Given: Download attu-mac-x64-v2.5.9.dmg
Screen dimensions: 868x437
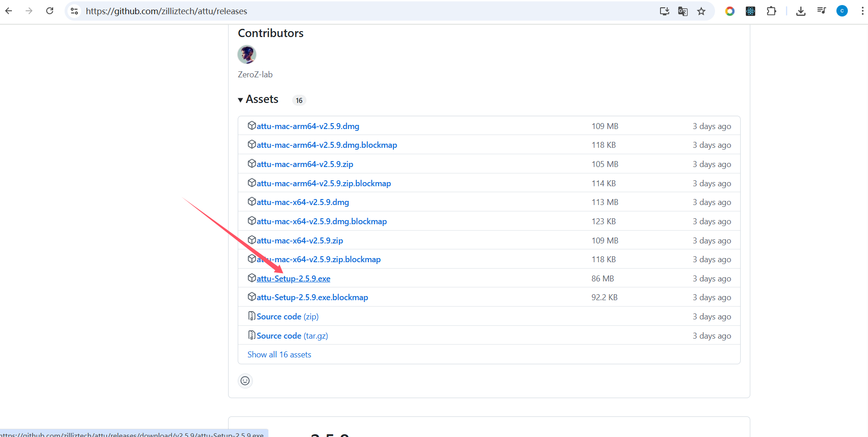Looking at the screenshot, I should point(303,202).
